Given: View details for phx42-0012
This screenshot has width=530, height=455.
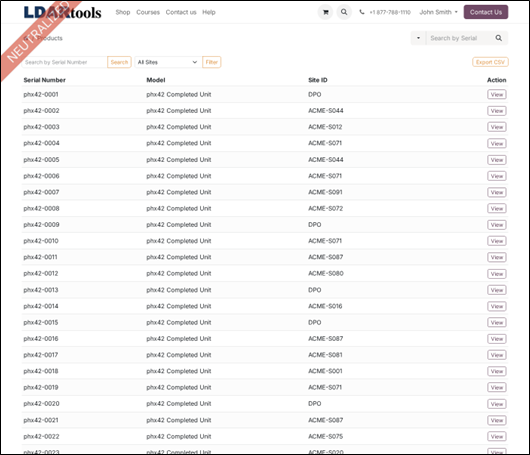Looking at the screenshot, I should (x=497, y=273).
